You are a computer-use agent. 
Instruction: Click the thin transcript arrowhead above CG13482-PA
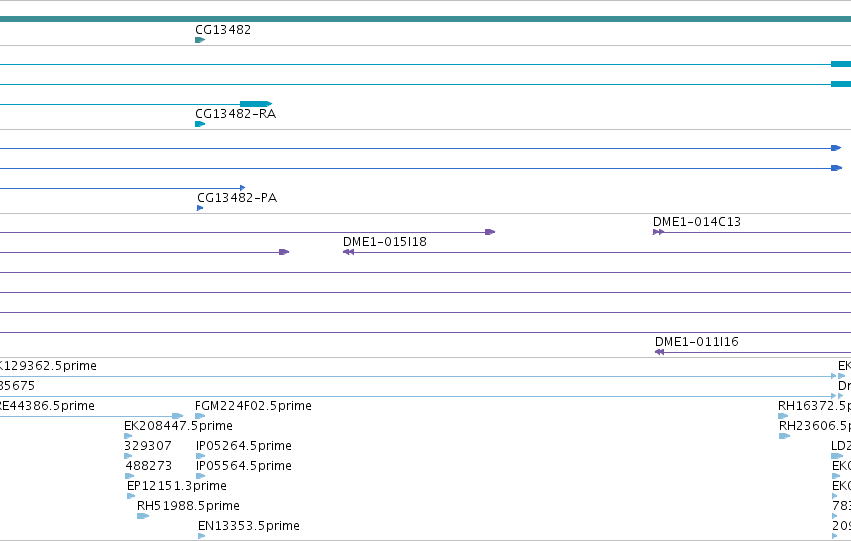coord(243,188)
